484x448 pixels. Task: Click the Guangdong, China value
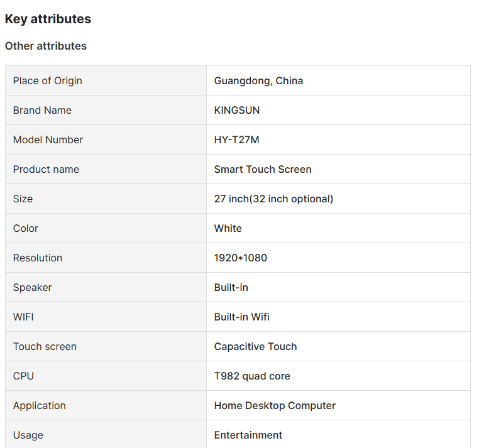coord(259,80)
